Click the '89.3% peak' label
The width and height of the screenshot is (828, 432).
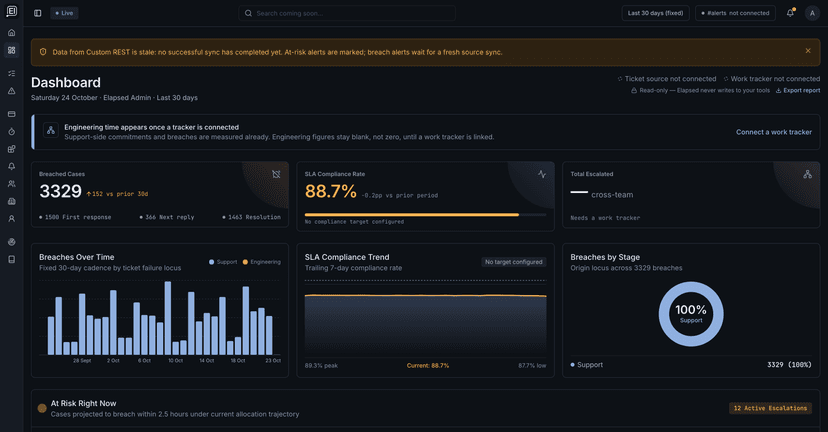tap(321, 365)
